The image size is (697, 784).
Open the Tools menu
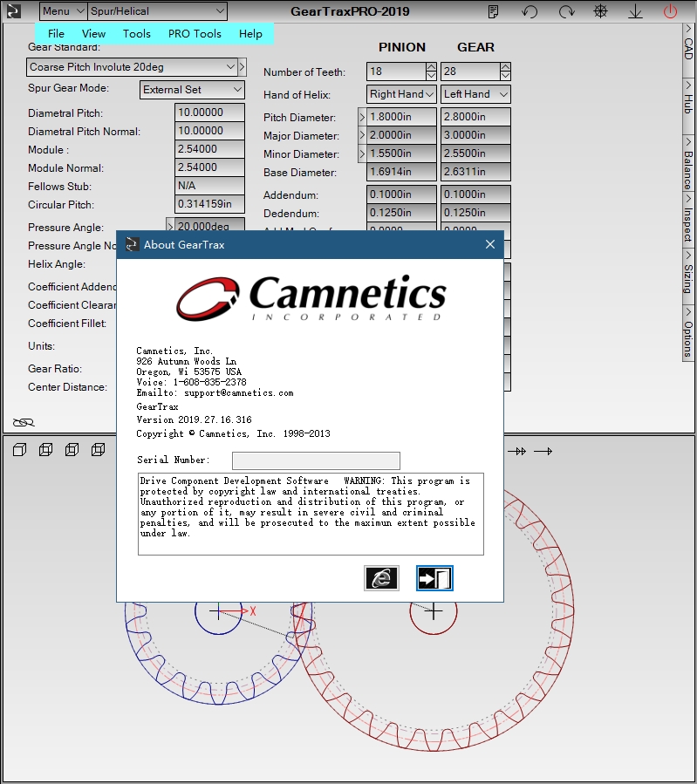coord(136,33)
